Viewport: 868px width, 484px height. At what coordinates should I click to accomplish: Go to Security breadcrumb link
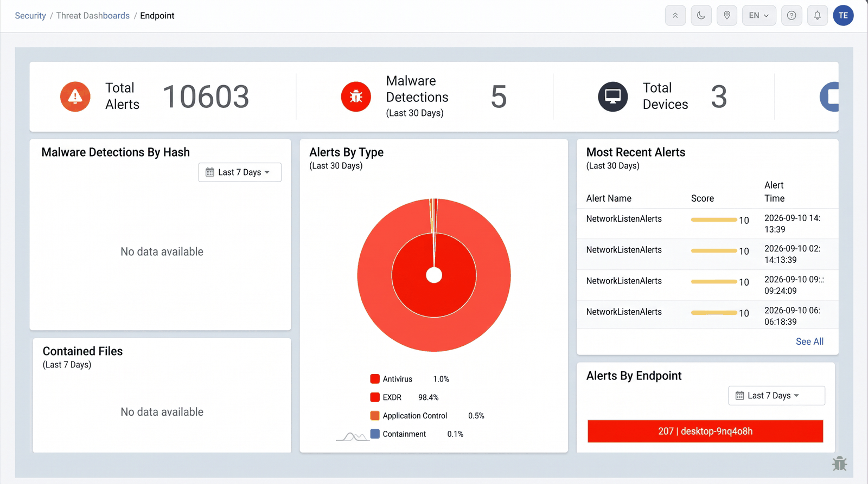[x=30, y=16]
